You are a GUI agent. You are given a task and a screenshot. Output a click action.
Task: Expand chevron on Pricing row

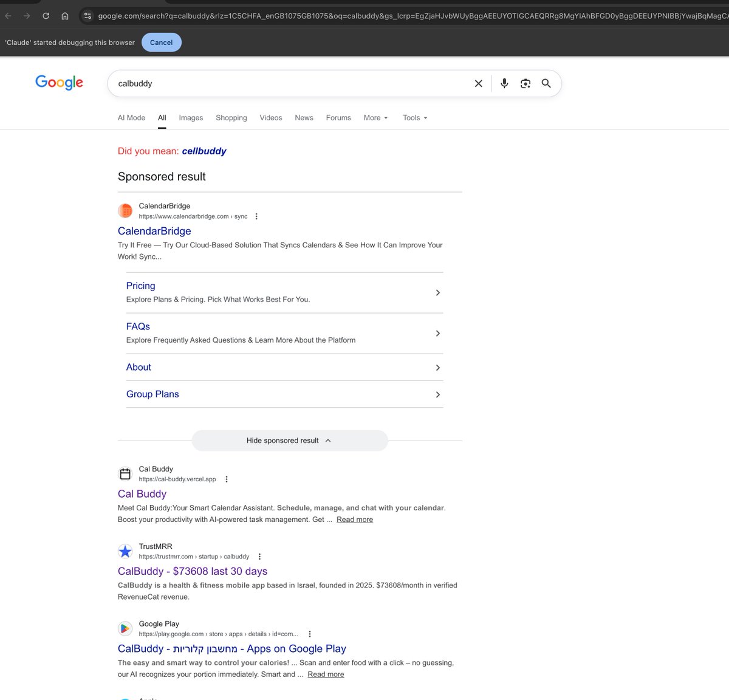437,293
